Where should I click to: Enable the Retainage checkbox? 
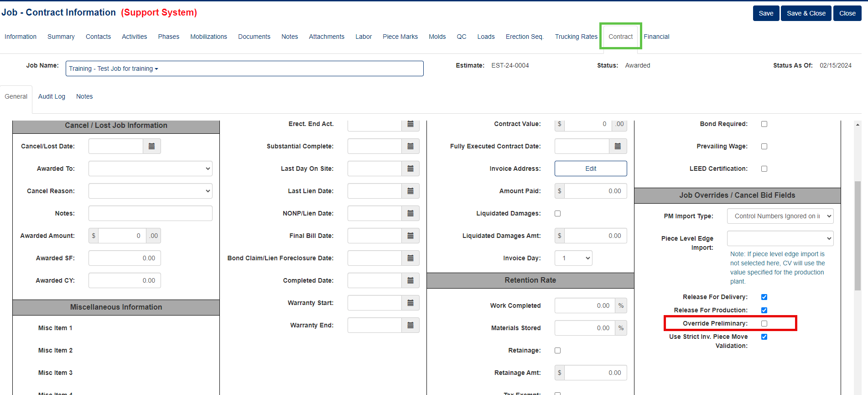pyautogui.click(x=557, y=350)
